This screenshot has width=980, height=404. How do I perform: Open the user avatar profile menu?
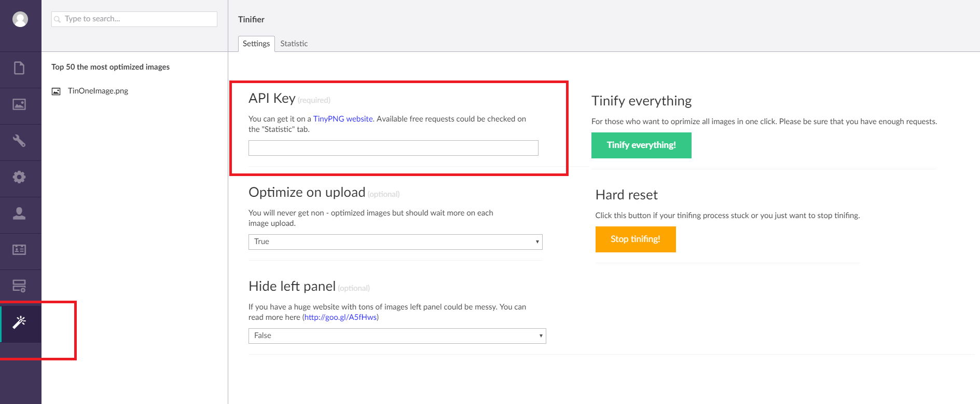[x=20, y=19]
